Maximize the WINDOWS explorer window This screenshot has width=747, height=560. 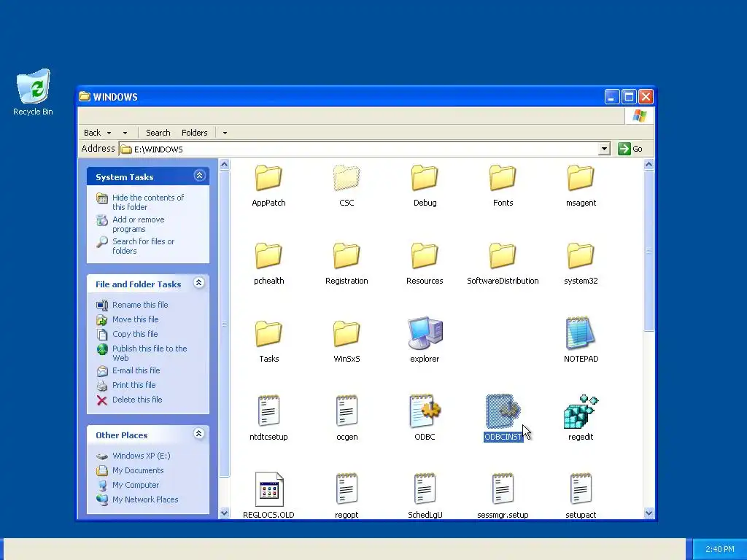[x=629, y=97]
